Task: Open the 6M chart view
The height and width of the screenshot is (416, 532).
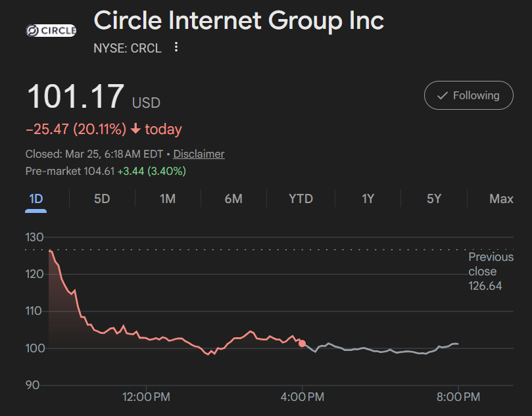Action: [x=234, y=198]
